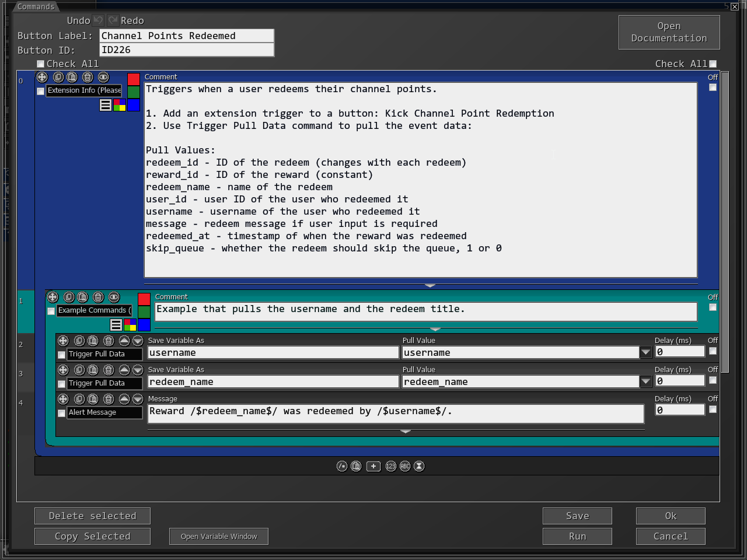
Task: Open the Pull Value dropdown for redeem_name
Action: (645, 381)
